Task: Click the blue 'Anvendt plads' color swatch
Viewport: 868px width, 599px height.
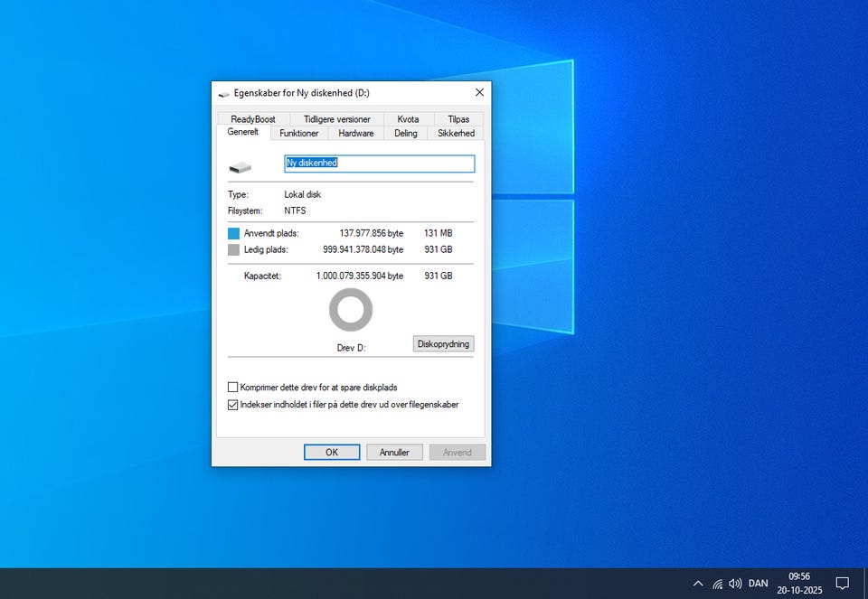Action: (x=234, y=233)
